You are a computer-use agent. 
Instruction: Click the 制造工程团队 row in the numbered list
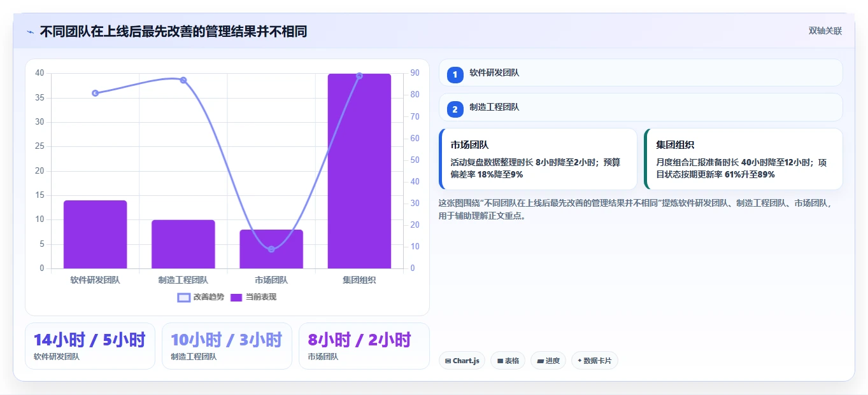[x=641, y=107]
